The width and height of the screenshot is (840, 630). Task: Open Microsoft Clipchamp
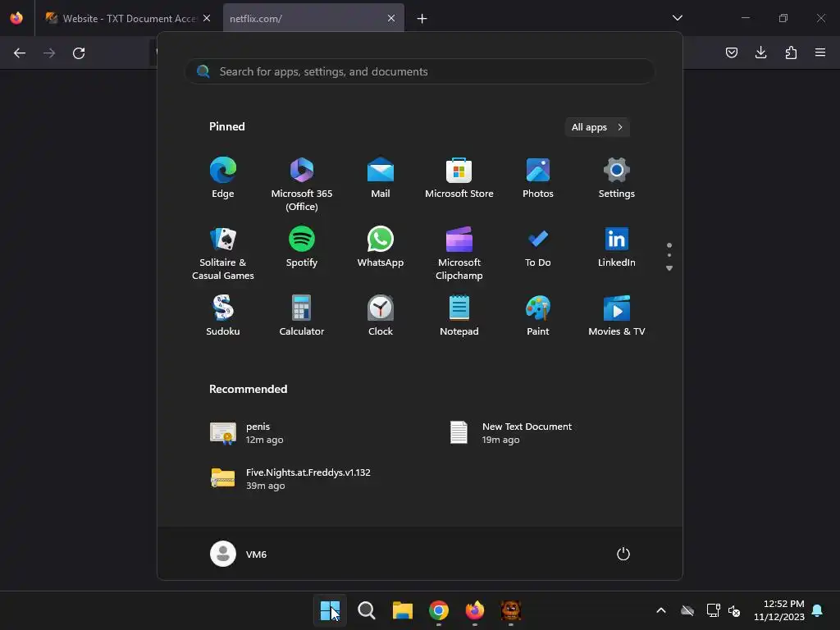click(x=459, y=253)
